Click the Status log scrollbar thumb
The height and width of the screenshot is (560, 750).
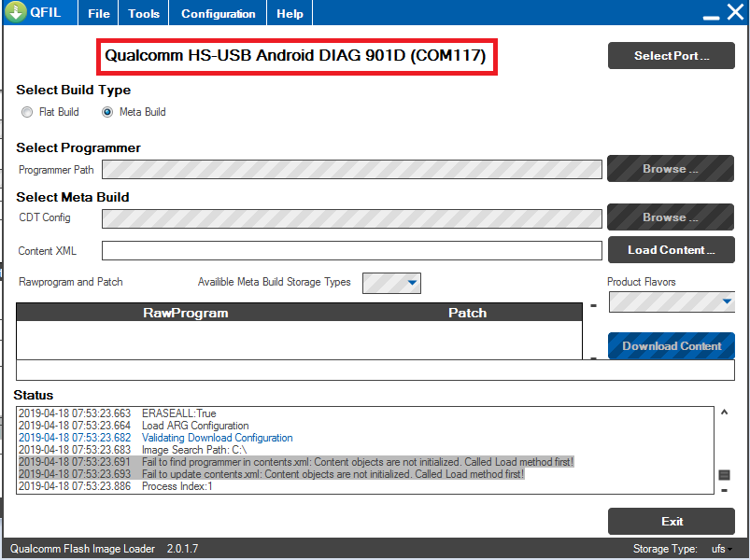pyautogui.click(x=724, y=475)
